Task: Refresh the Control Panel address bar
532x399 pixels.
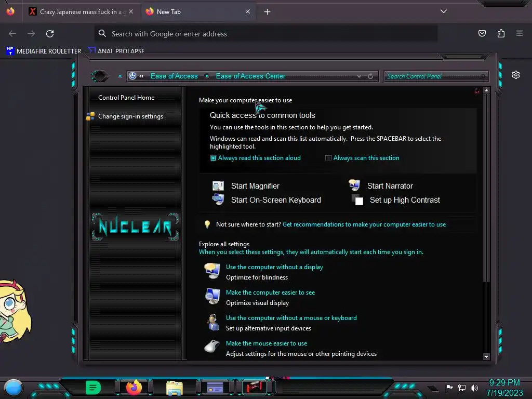Action: 370,76
